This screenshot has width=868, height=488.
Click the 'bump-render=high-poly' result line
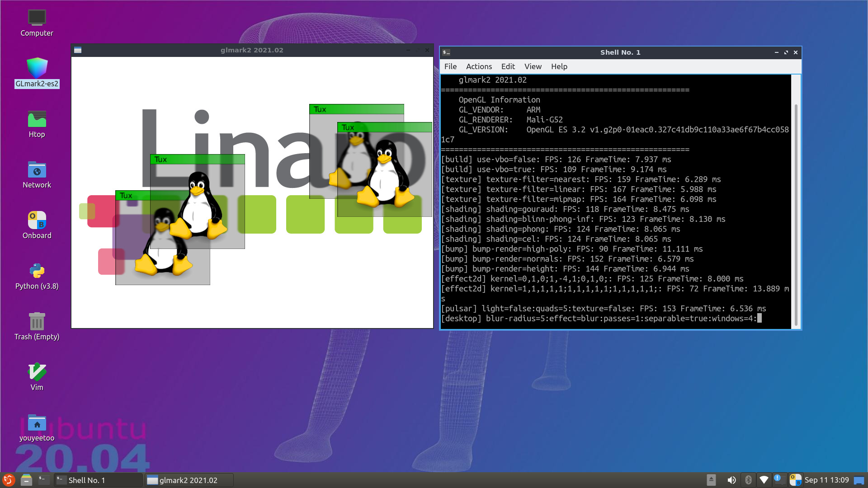pos(572,249)
